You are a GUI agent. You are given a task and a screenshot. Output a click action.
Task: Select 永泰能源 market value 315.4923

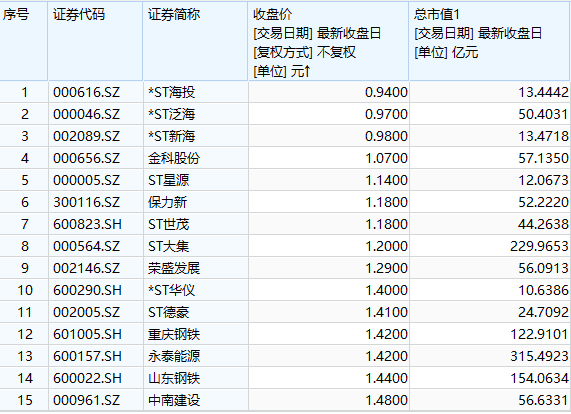539,356
